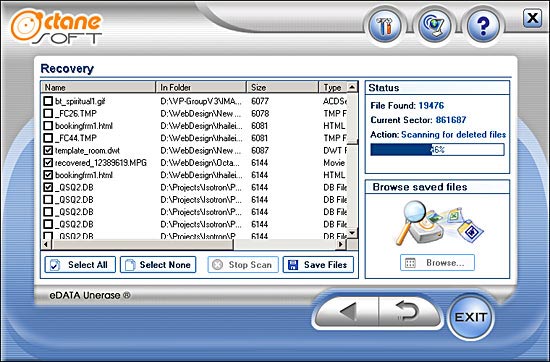Click the Select All button
The height and width of the screenshot is (362, 550).
coord(80,264)
